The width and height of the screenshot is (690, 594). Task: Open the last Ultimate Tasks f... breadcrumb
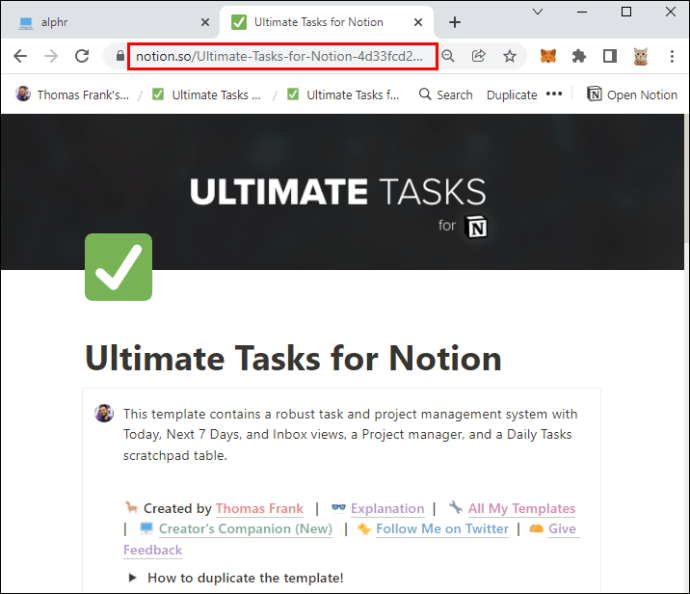(x=343, y=95)
